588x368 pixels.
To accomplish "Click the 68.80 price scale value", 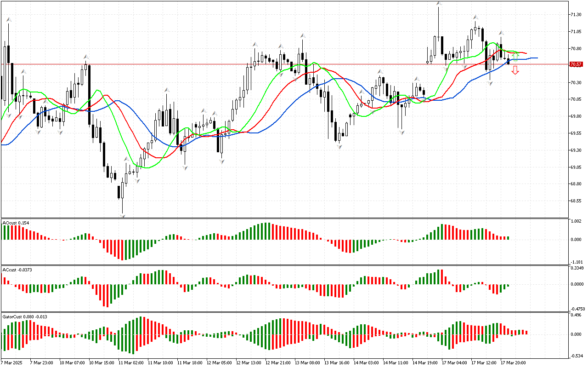I will [x=576, y=184].
